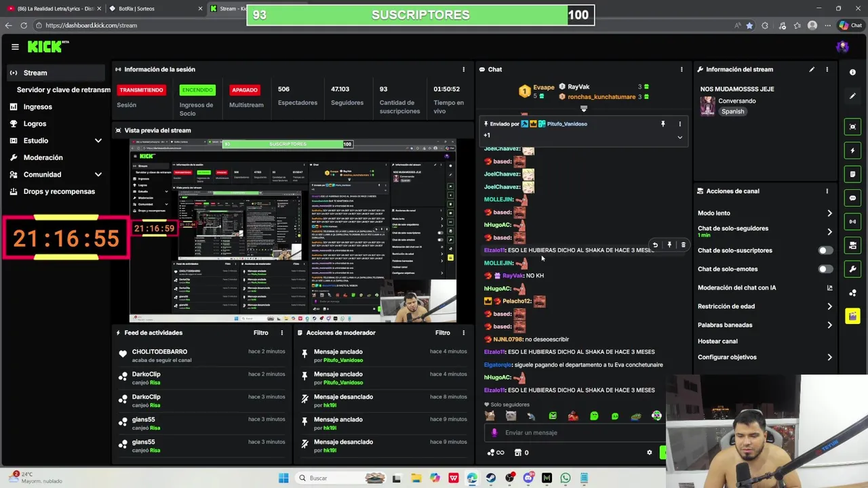Image resolution: width=868 pixels, height=488 pixels.
Task: Toggle the document panel icon in rail
Action: click(x=852, y=174)
